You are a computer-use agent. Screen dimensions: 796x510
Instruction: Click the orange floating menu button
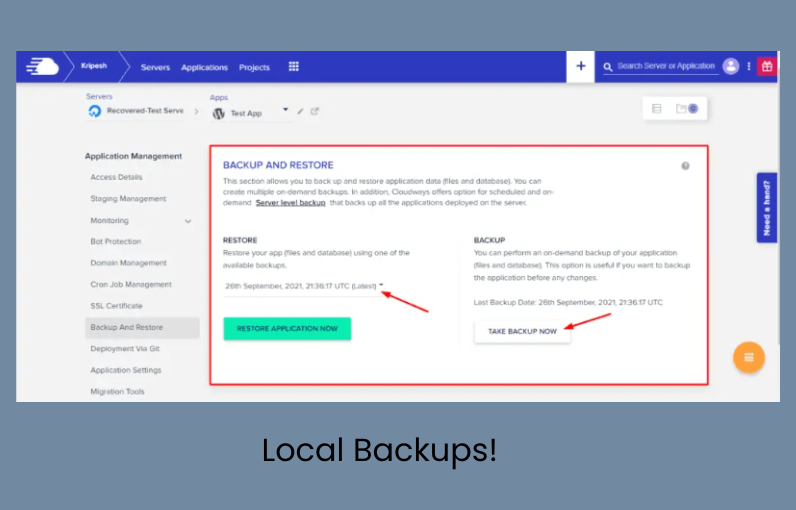tap(749, 357)
